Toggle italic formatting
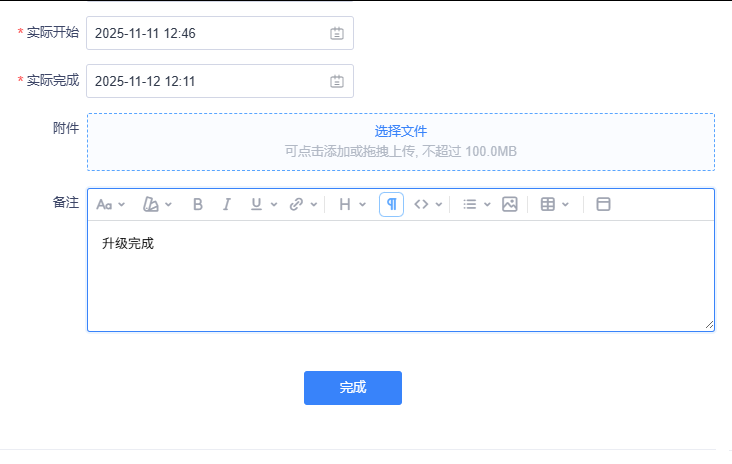Viewport: 732px width, 464px height. click(x=226, y=204)
